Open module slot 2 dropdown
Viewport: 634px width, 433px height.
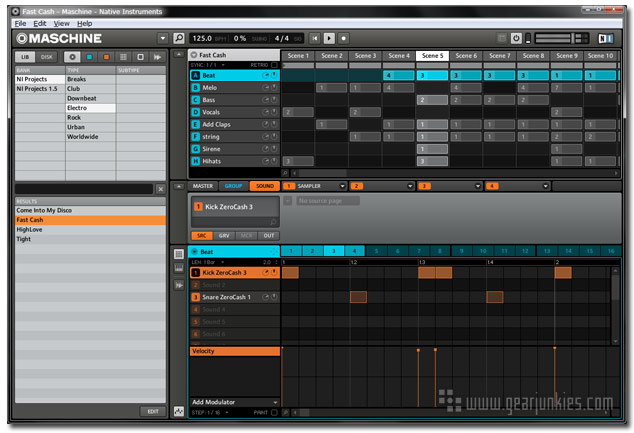(410, 186)
